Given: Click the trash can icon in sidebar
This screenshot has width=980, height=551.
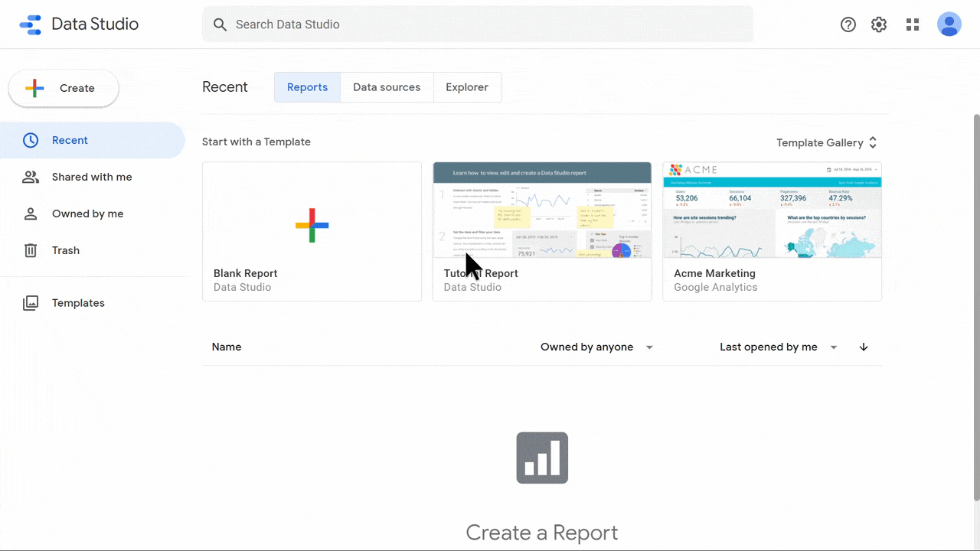Looking at the screenshot, I should pyautogui.click(x=31, y=250).
